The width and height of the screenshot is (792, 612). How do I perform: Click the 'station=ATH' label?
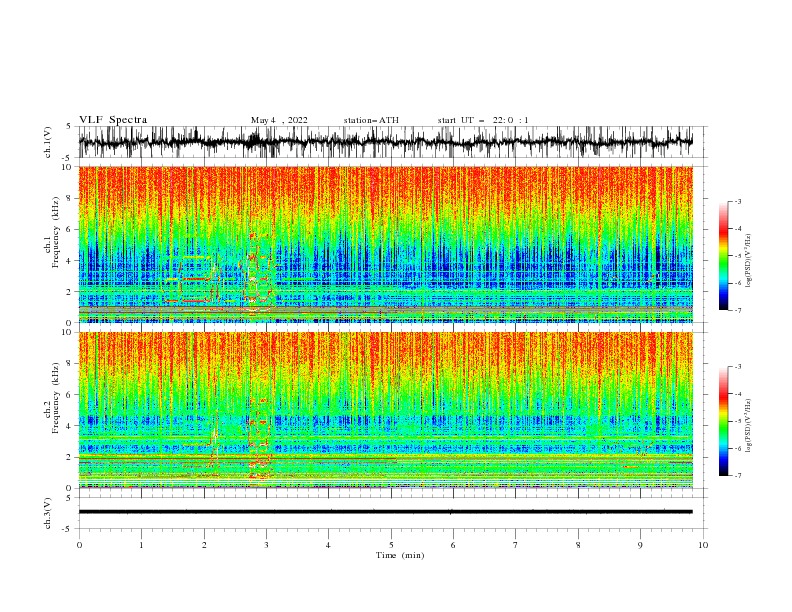pos(371,120)
